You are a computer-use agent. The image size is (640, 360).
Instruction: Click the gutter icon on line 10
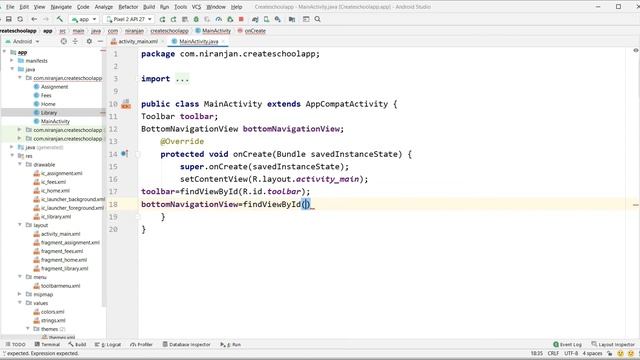coord(126,104)
